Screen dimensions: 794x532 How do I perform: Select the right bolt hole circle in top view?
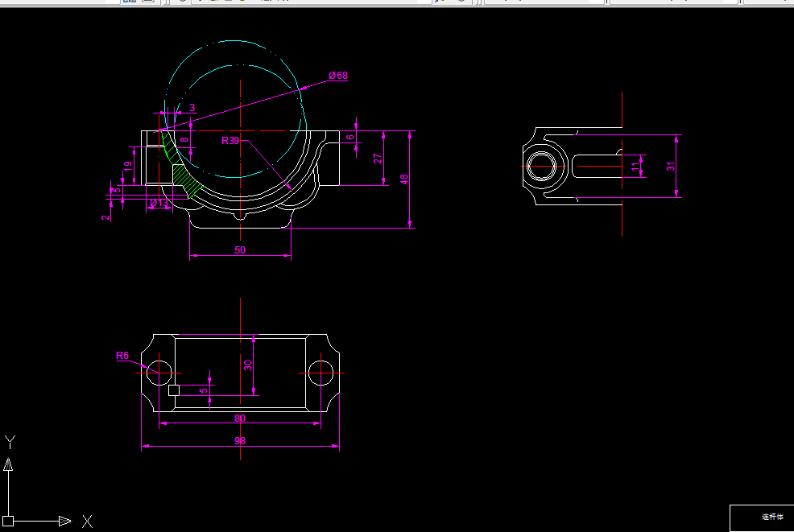320,373
